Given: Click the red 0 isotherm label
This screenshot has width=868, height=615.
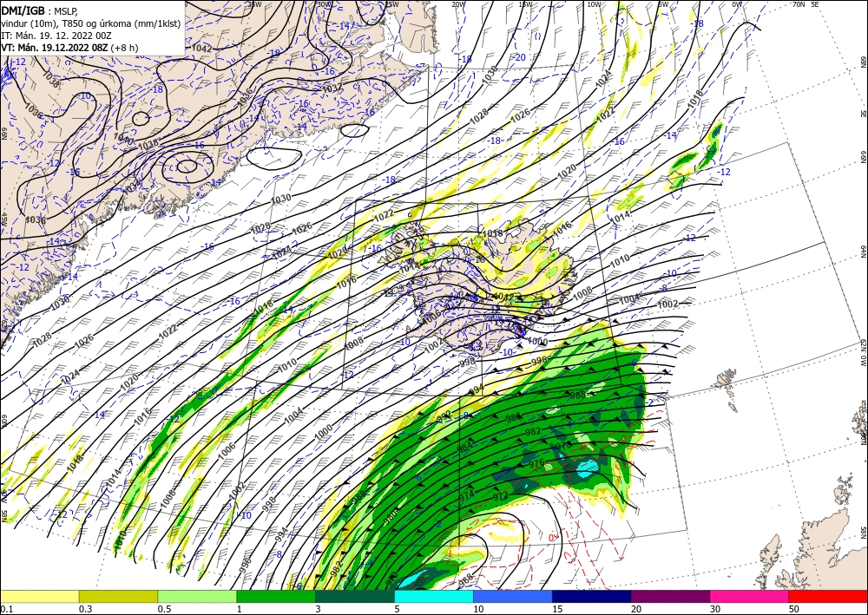Looking at the screenshot, I should tap(551, 538).
